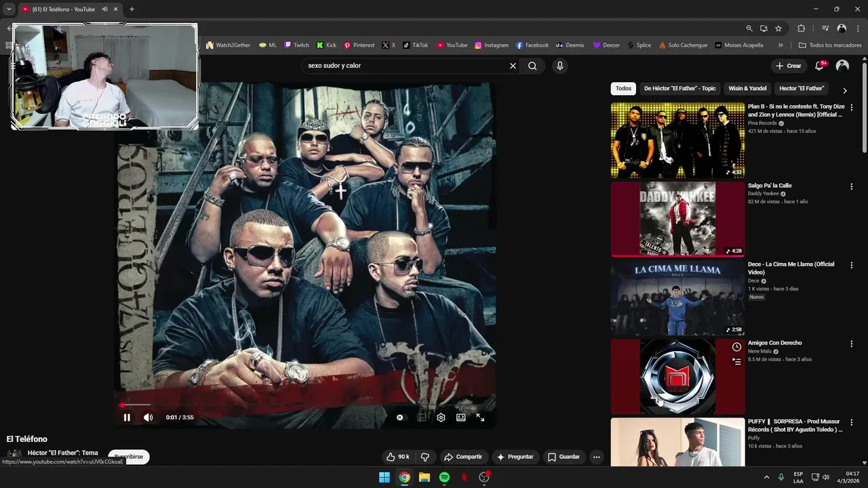Open the Crear menu
This screenshot has width=868, height=488.
tap(789, 66)
